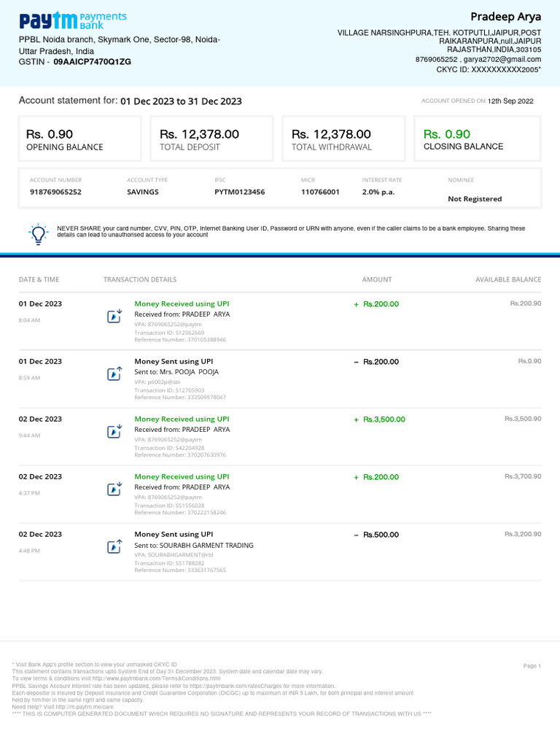
Task: Click the AVAILABLE BALANCE column header
Action: (x=508, y=279)
